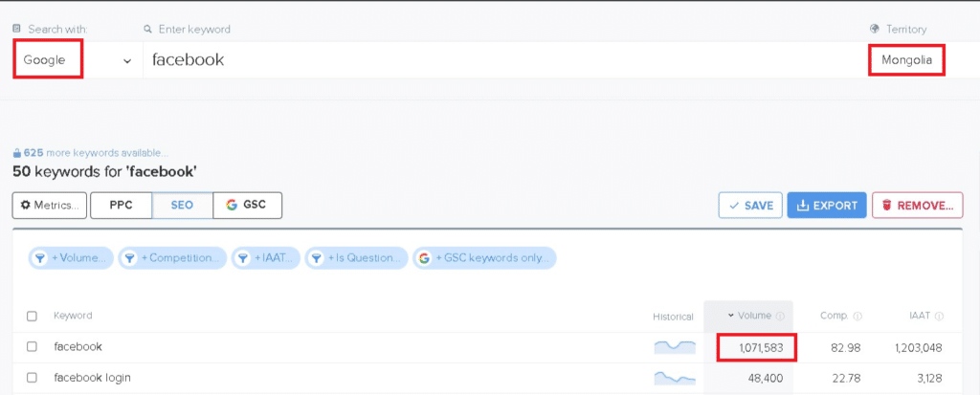The height and width of the screenshot is (395, 980).
Task: Click the blue EXPORT button
Action: (826, 206)
